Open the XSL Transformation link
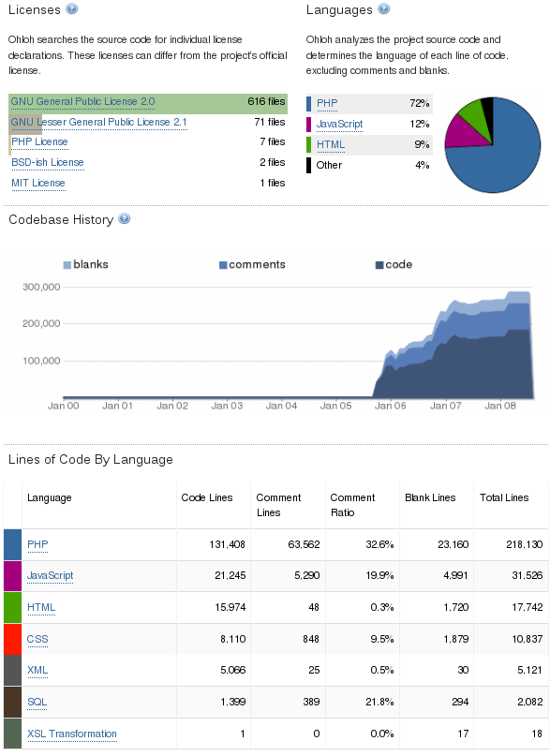Viewport: 550px width, 756px height. pyautogui.click(x=72, y=734)
